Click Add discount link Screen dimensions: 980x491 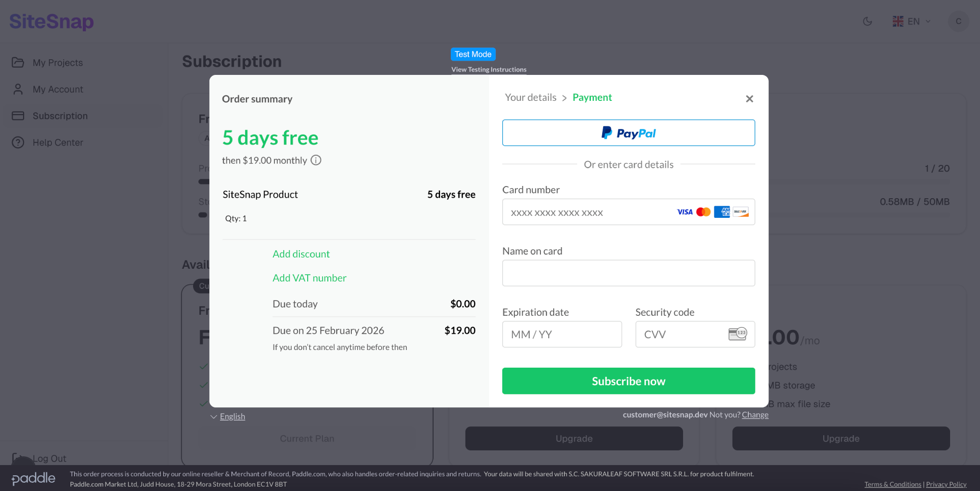(x=301, y=254)
